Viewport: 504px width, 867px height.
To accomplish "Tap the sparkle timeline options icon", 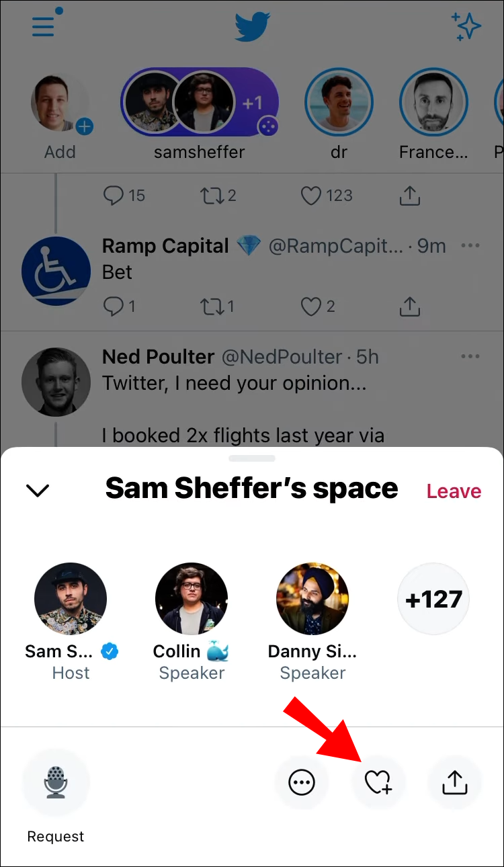I will [x=466, y=27].
